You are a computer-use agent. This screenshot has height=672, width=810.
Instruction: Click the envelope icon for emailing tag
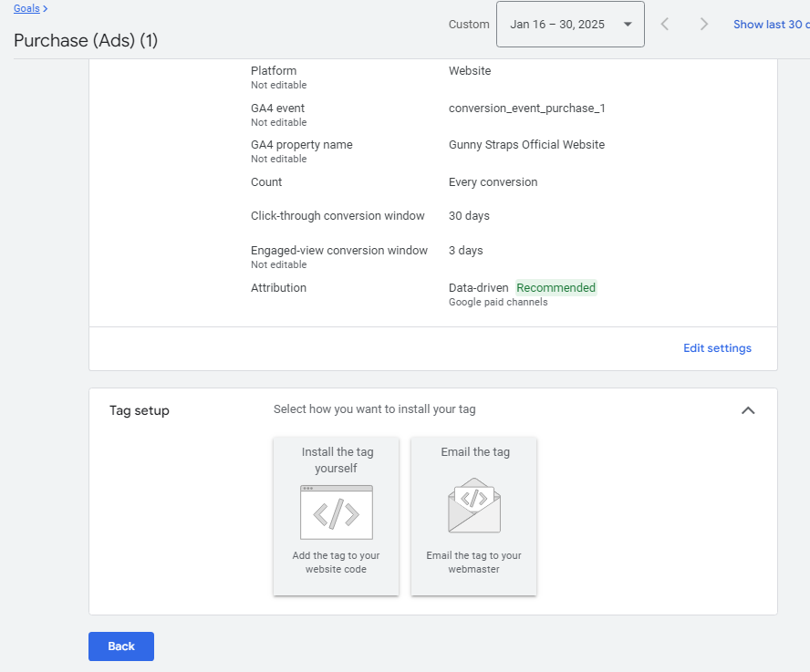pos(473,506)
